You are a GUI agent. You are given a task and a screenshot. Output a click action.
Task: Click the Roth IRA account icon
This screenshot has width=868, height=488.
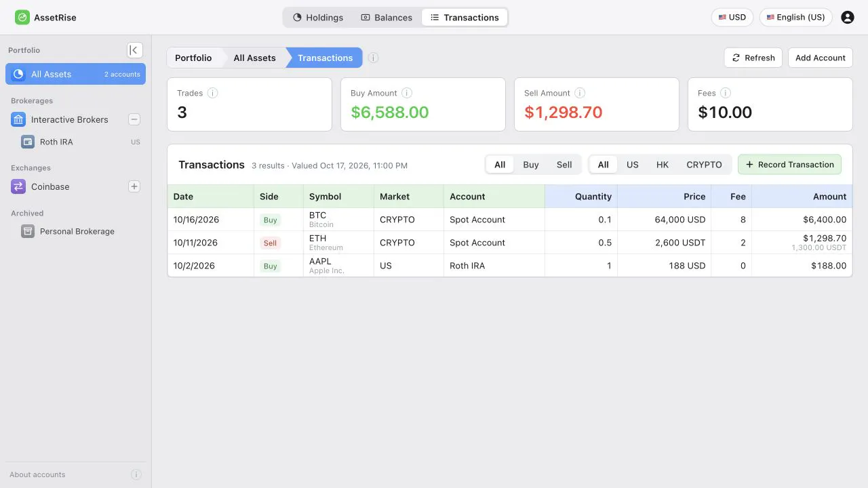click(28, 142)
